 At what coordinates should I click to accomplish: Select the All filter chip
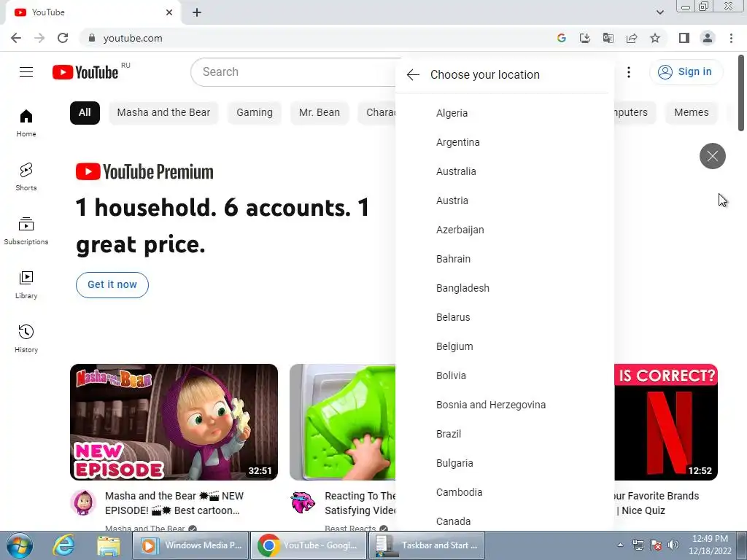85,113
